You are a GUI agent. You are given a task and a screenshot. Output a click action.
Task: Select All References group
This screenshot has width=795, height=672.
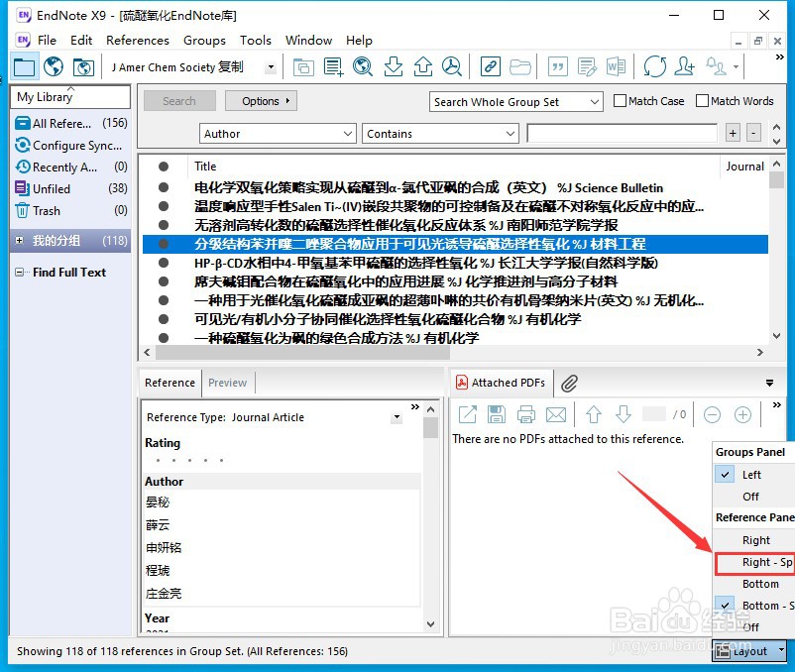(x=71, y=123)
